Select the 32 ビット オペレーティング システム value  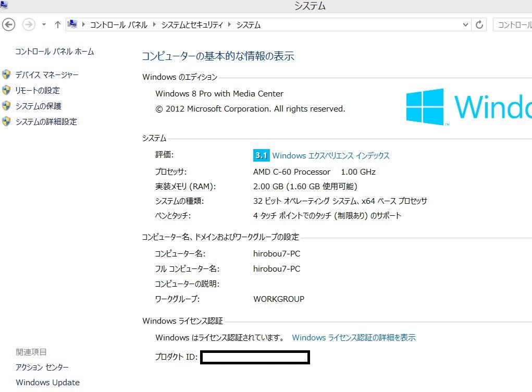click(x=340, y=201)
